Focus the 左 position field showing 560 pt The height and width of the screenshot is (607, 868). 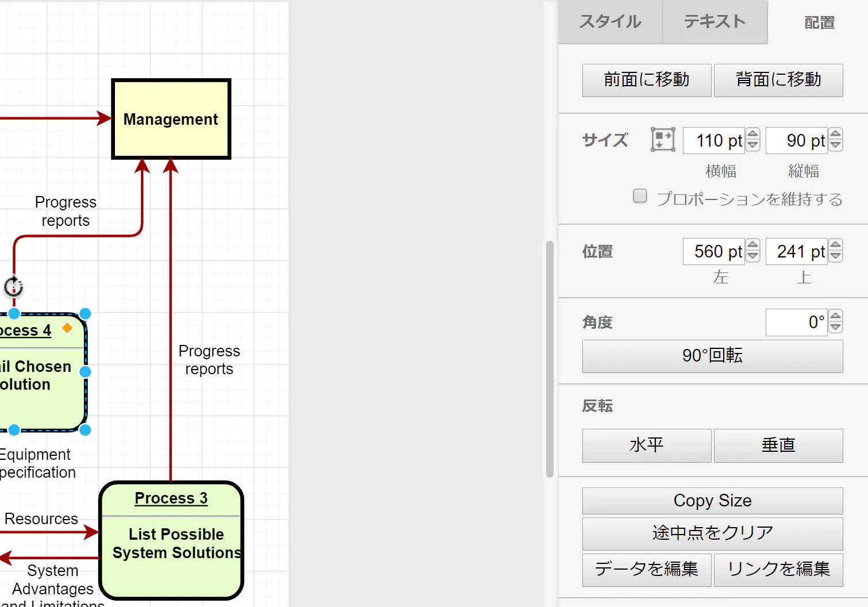(714, 251)
